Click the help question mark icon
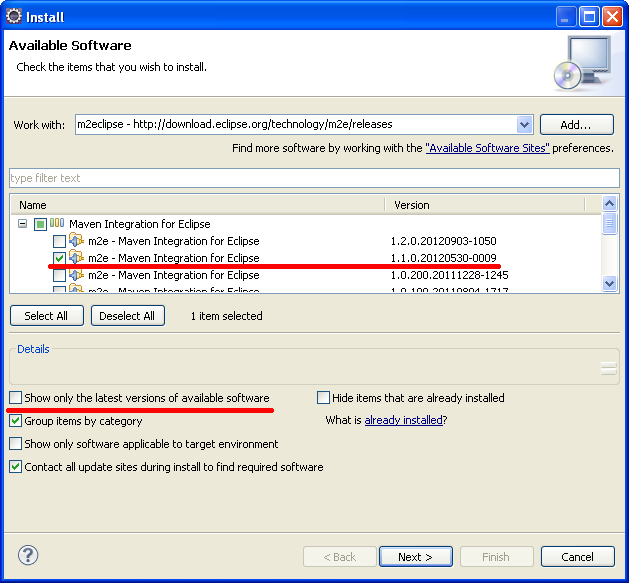This screenshot has width=629, height=583. tap(28, 556)
